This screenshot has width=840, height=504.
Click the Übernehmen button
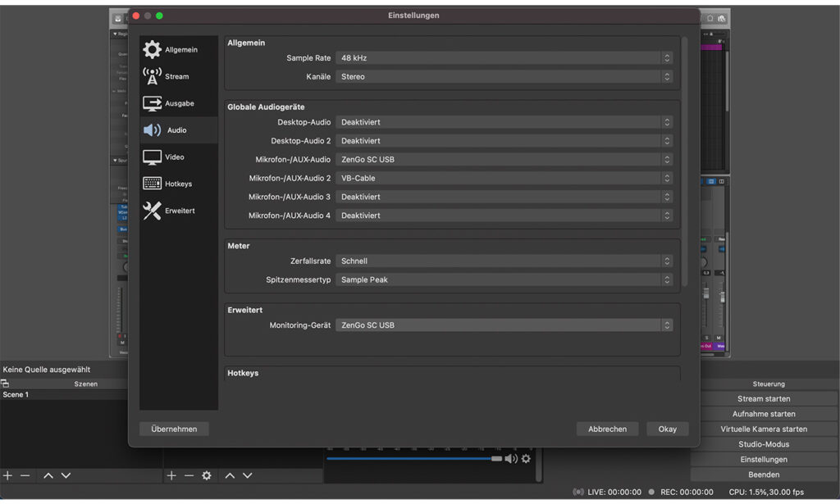[174, 429]
